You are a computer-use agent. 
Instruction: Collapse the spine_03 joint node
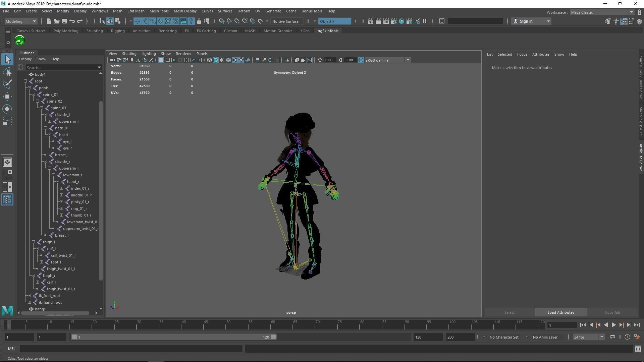coord(41,108)
